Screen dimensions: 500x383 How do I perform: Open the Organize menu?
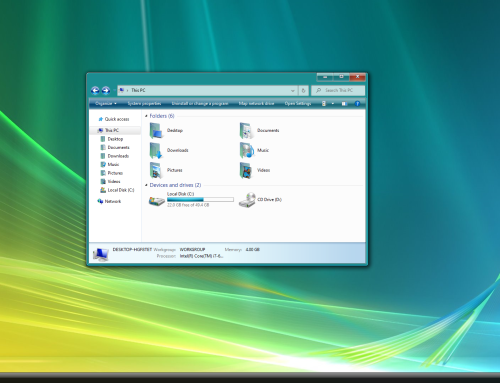tap(106, 104)
